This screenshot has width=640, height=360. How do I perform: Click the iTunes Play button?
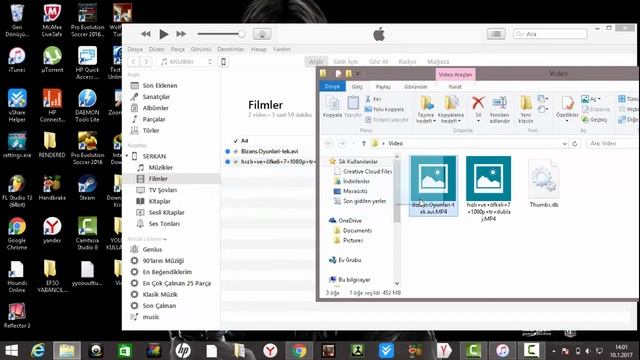click(x=164, y=34)
